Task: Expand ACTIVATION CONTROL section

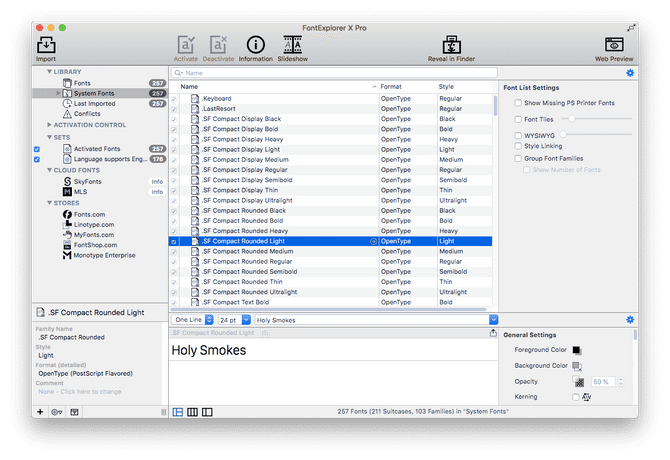Action: [x=50, y=125]
